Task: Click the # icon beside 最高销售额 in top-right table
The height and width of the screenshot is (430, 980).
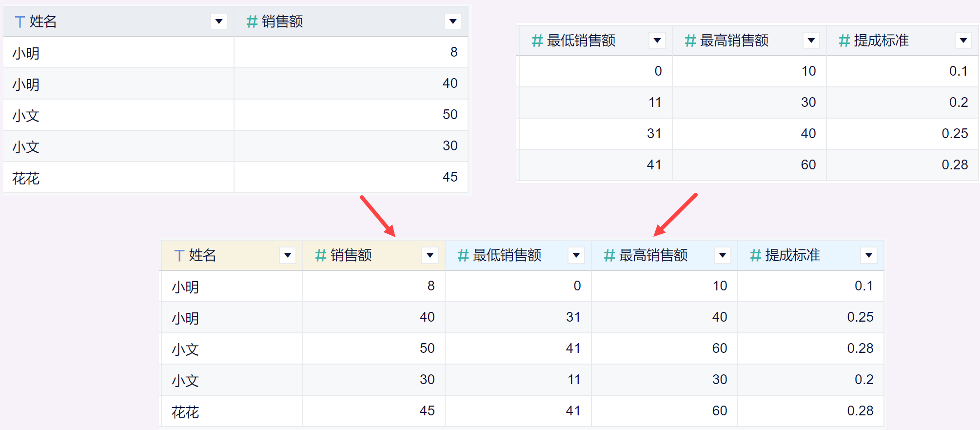Action: click(690, 41)
